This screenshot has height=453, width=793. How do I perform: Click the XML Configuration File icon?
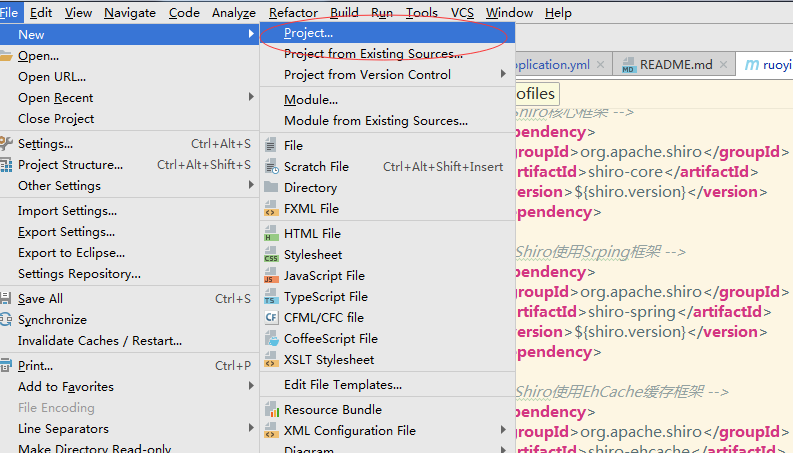click(x=271, y=431)
